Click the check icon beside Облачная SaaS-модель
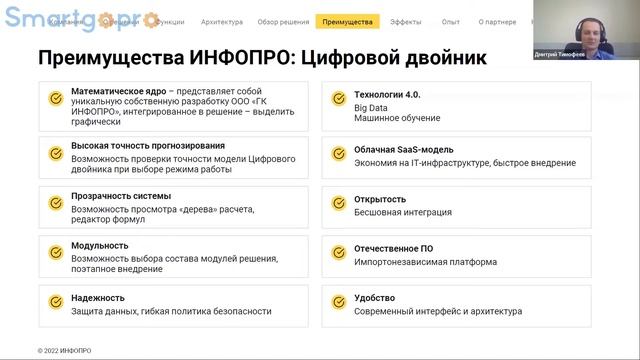 [339, 153]
